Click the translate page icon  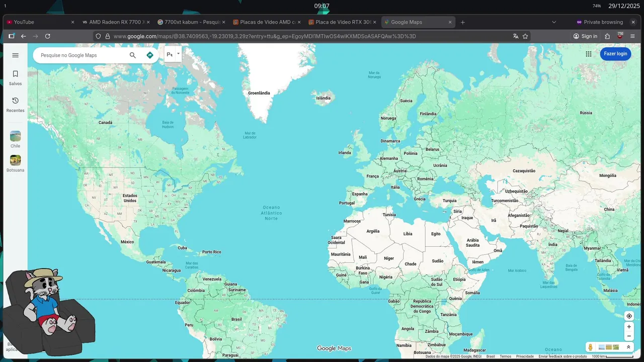click(x=516, y=36)
